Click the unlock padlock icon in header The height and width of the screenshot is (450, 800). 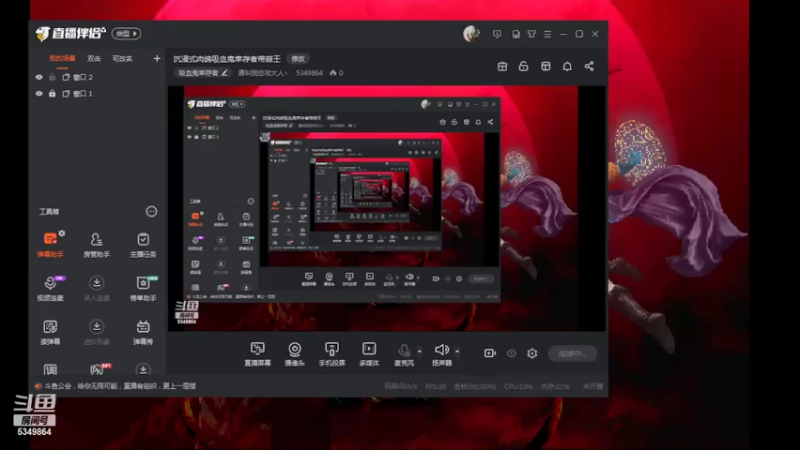[x=523, y=66]
